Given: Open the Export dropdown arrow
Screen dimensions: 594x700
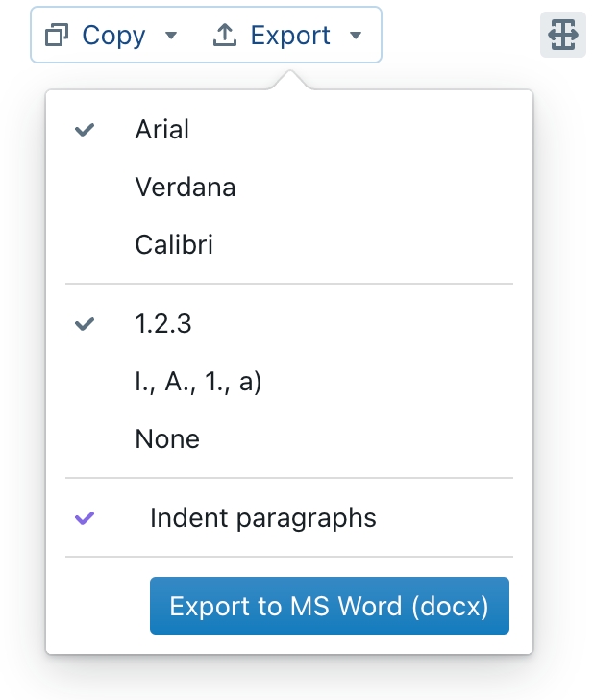Looking at the screenshot, I should click(x=356, y=35).
